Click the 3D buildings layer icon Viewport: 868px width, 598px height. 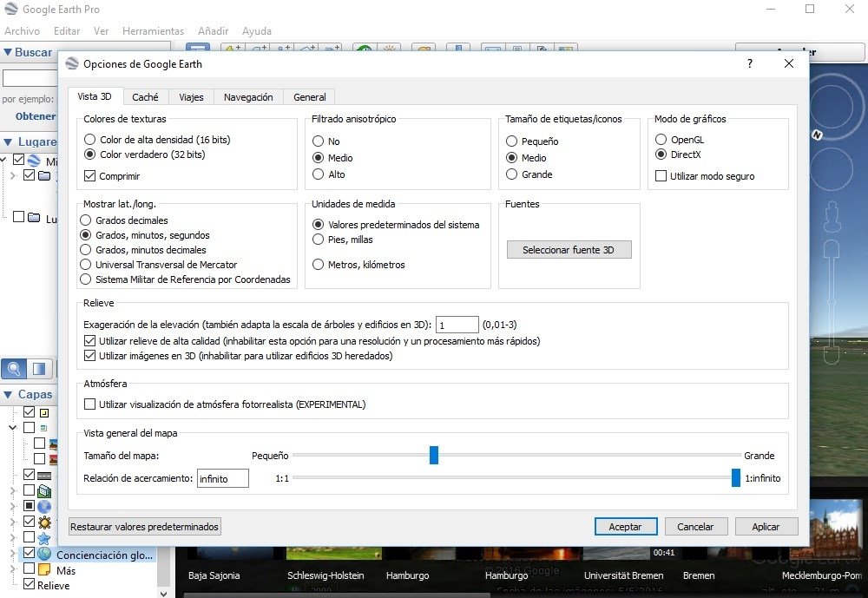coord(44,490)
